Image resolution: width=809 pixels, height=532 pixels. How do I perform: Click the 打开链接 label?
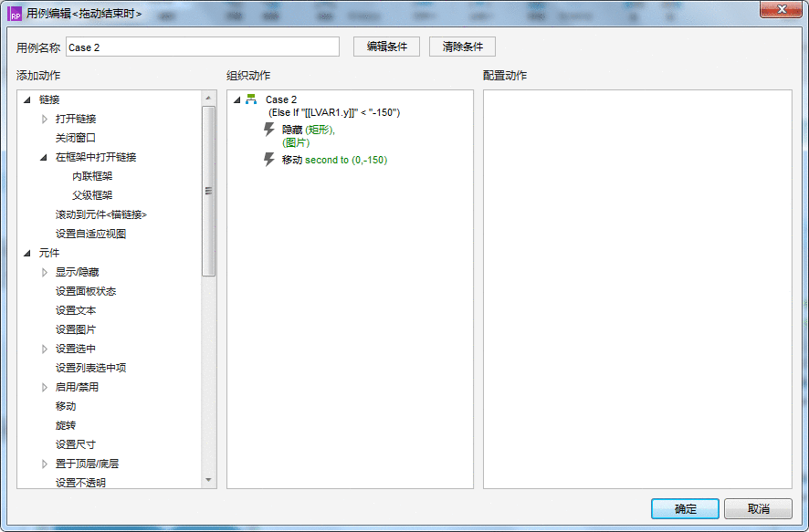coord(75,119)
